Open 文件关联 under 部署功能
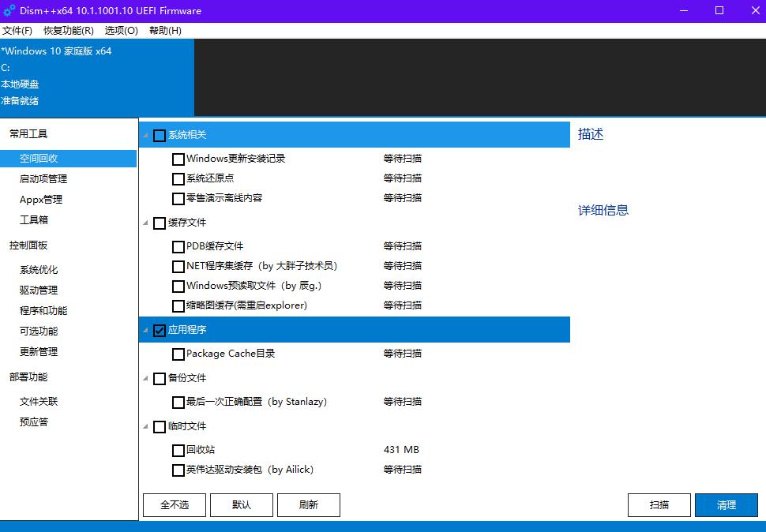Screen dimensions: 766x532 39,402
